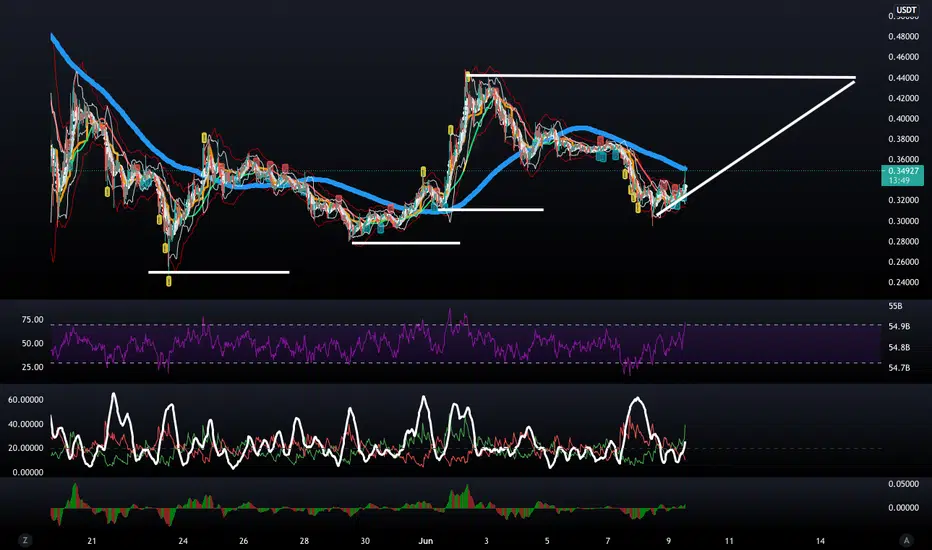Screen dimensions: 932x550
Task: Click the Z timezone button
Action: pyautogui.click(x=25, y=540)
